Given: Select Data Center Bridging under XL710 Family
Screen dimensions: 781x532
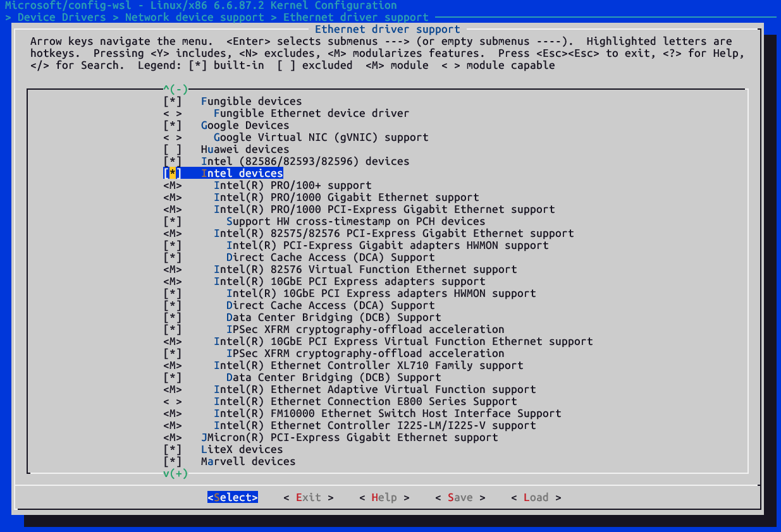Looking at the screenshot, I should [x=334, y=377].
